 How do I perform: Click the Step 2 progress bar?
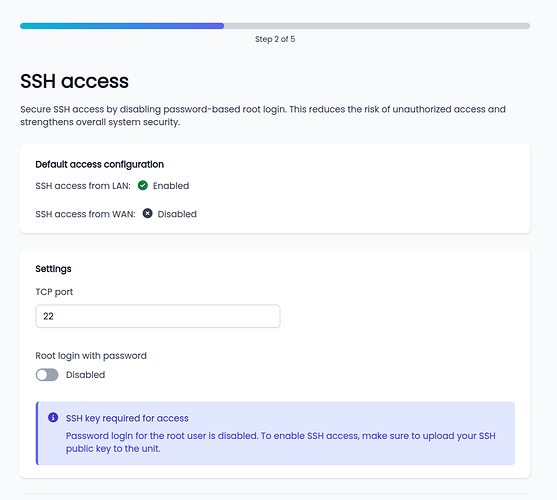click(275, 26)
